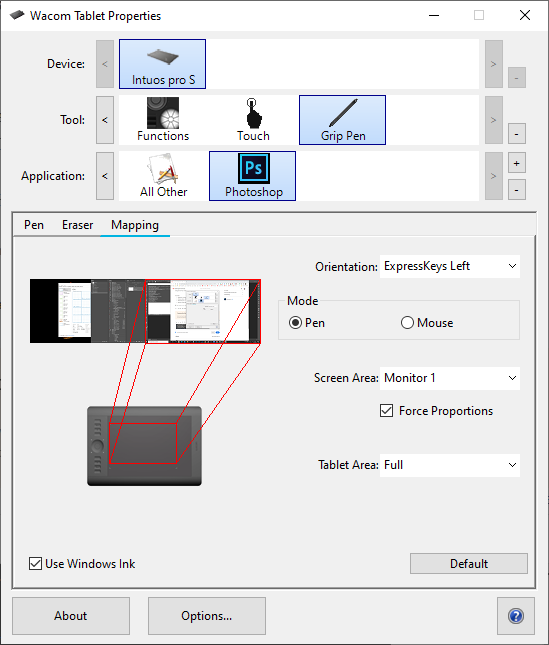Close the Wacom Tablet Properties window
Image resolution: width=549 pixels, height=645 pixels.
pyautogui.click(x=525, y=15)
